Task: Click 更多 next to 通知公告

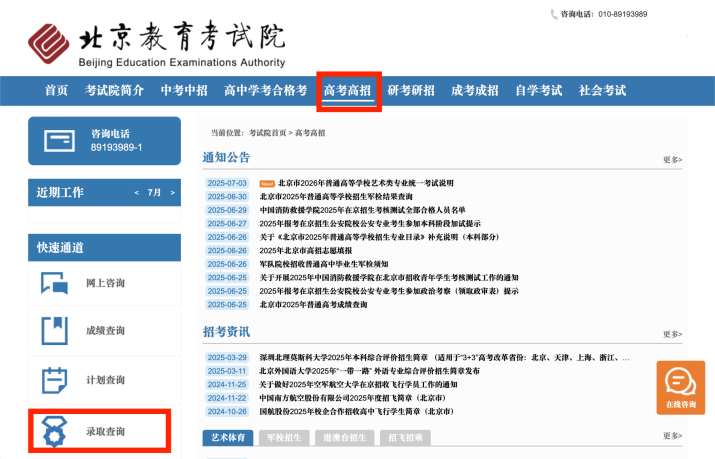Action: (x=673, y=160)
